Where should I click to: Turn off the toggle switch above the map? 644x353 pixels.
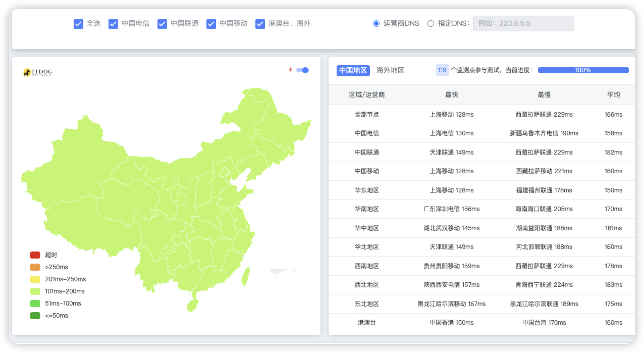click(302, 71)
